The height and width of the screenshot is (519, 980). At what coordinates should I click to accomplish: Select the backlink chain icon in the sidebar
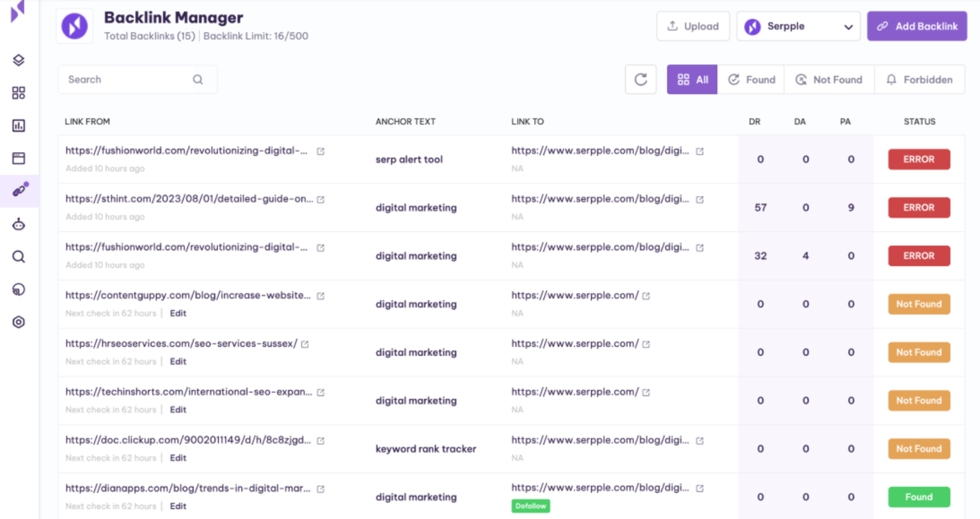click(20, 190)
